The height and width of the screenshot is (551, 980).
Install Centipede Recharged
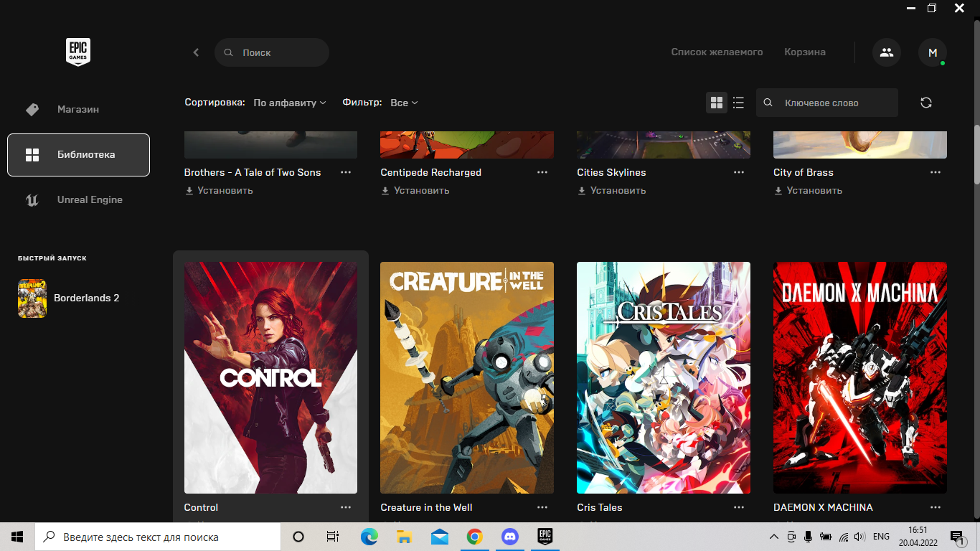pos(415,191)
